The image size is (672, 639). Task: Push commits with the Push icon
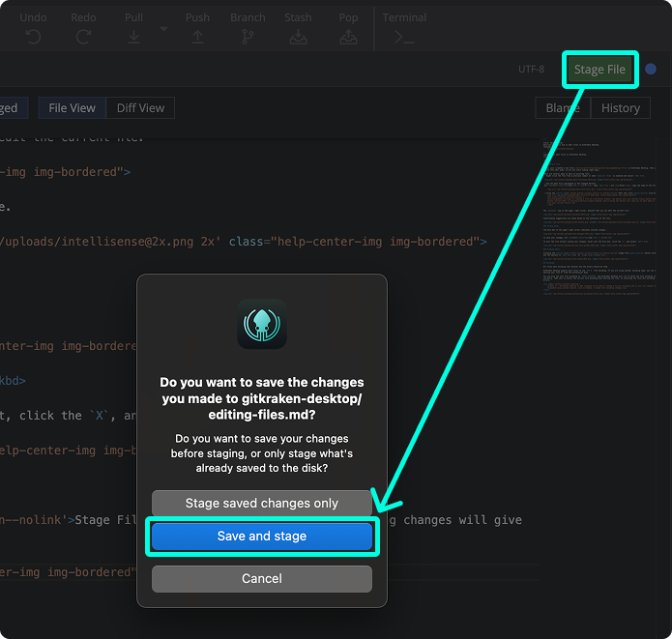197,36
